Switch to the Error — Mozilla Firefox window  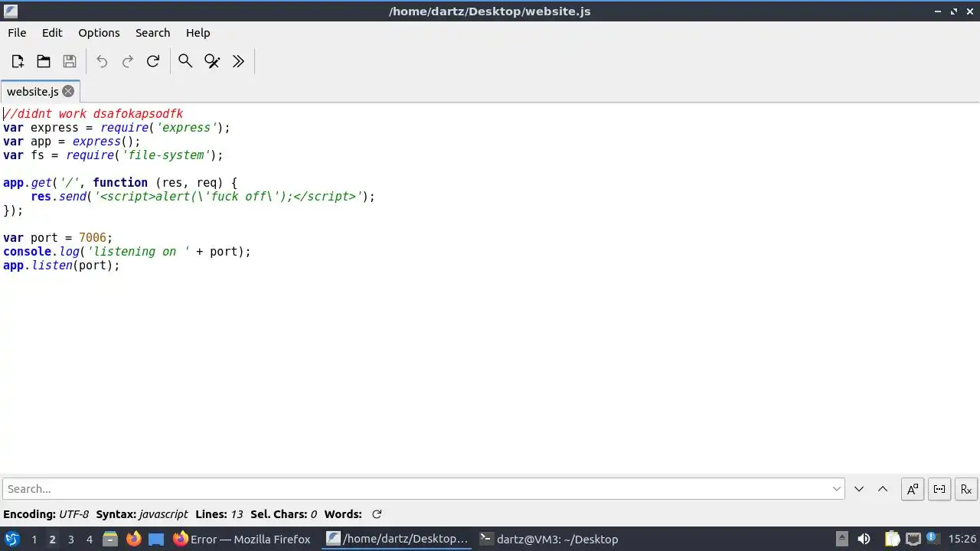(242, 539)
